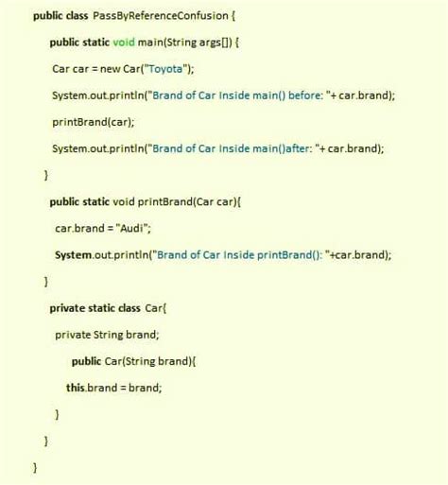Click the printBrand(car); call line

[94, 122]
